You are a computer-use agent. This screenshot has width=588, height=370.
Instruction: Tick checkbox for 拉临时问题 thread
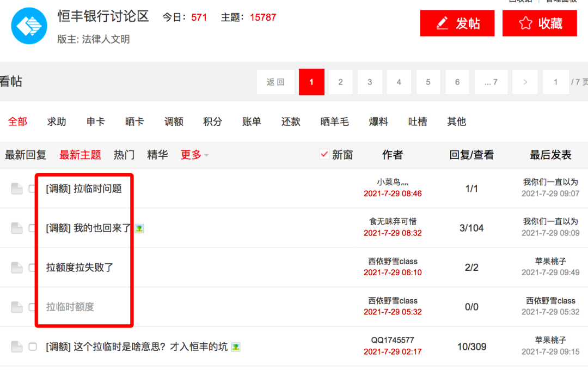(32, 189)
